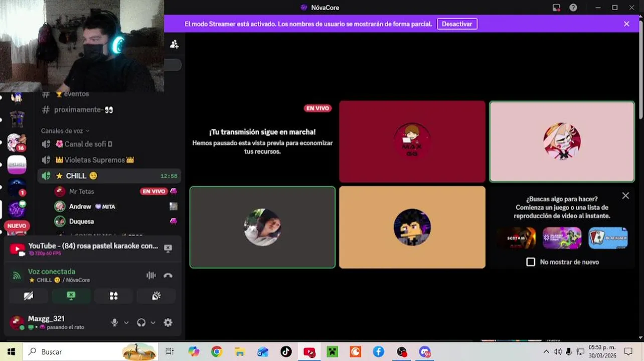Open the inbox icon in title bar

pyautogui.click(x=556, y=8)
